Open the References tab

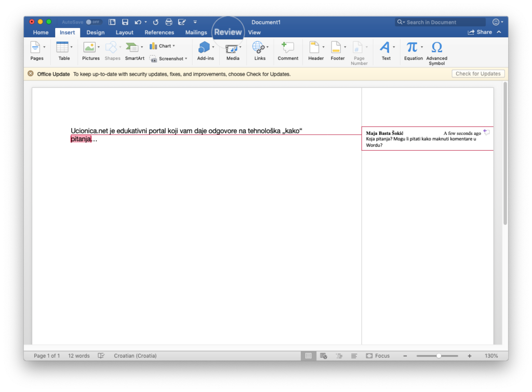click(159, 32)
